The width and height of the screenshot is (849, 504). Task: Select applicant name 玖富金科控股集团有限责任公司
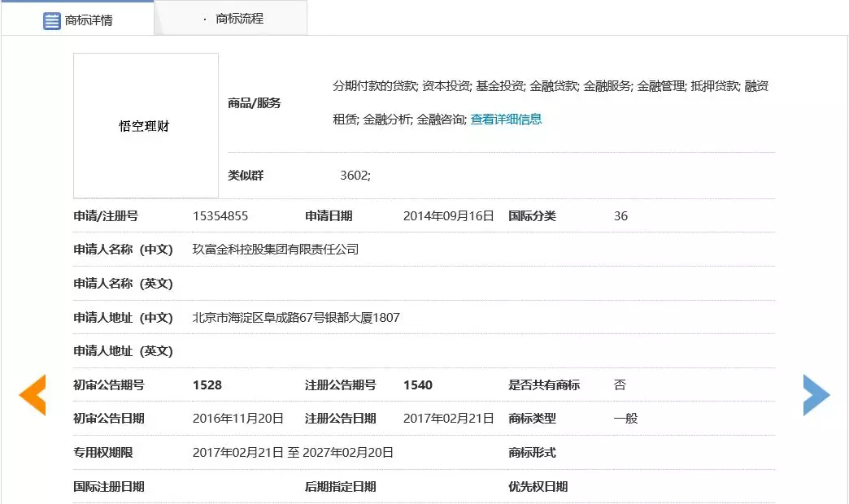[276, 250]
